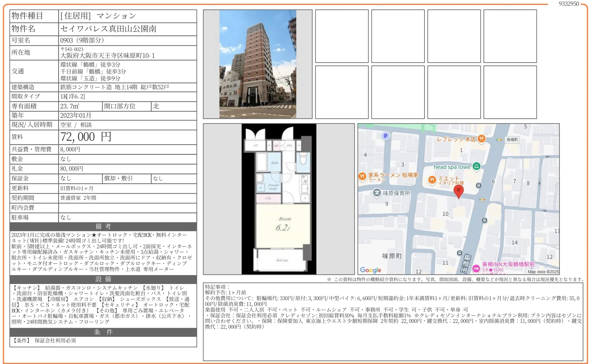Click the 東横INN hotel marker
Screen dimensions: 592x364
[476, 268]
